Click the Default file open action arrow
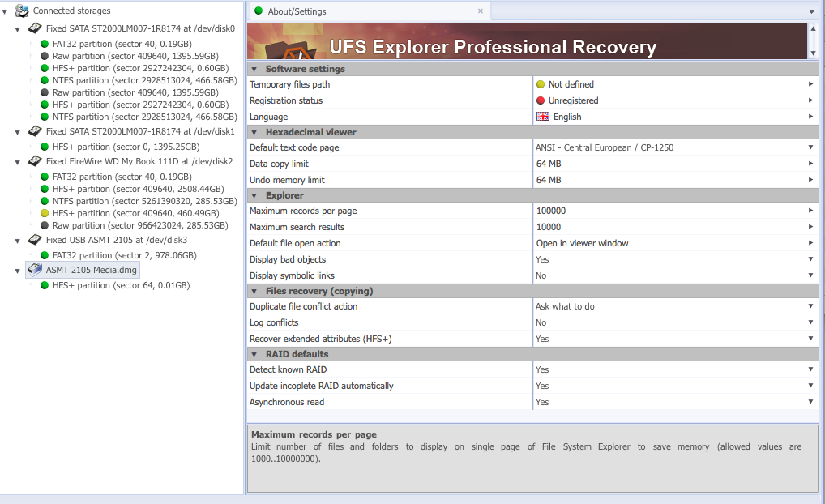825x504 pixels. pyautogui.click(x=810, y=242)
